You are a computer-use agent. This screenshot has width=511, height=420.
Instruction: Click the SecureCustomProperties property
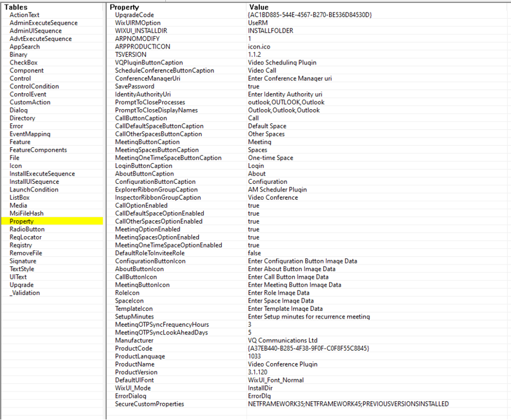pyautogui.click(x=149, y=404)
